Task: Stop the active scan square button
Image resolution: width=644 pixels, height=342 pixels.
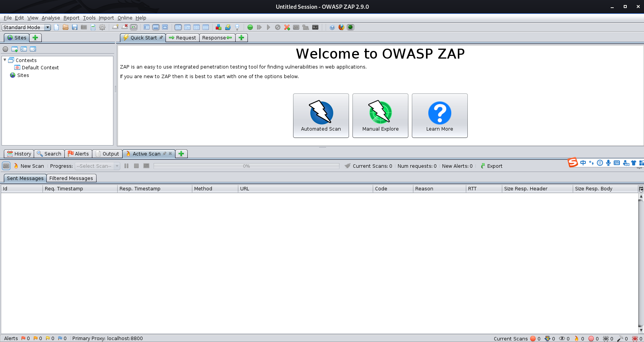Action: (136, 166)
